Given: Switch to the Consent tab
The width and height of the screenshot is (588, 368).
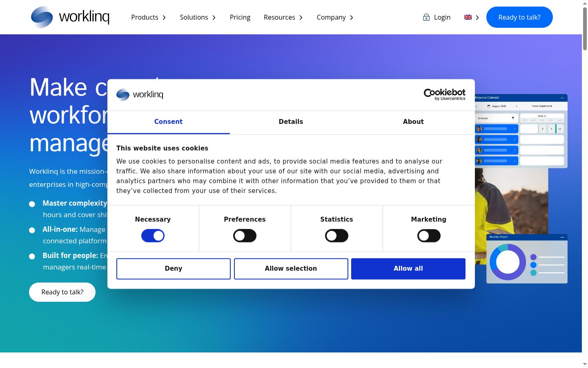Looking at the screenshot, I should pos(169,122).
